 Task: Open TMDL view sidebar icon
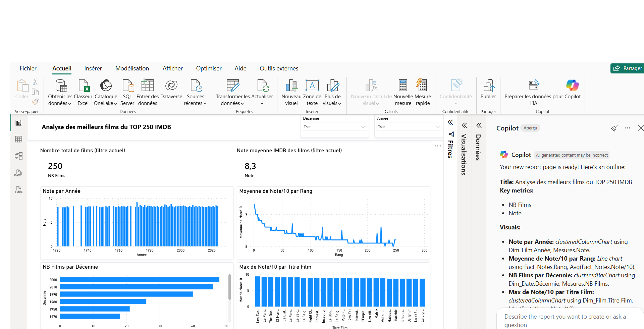click(18, 190)
